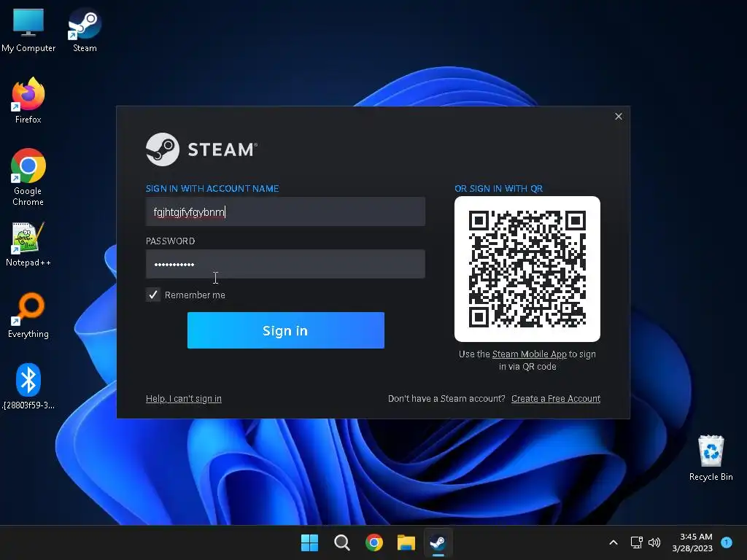Select the Bluetooth desktop shortcut icon

pos(28,386)
